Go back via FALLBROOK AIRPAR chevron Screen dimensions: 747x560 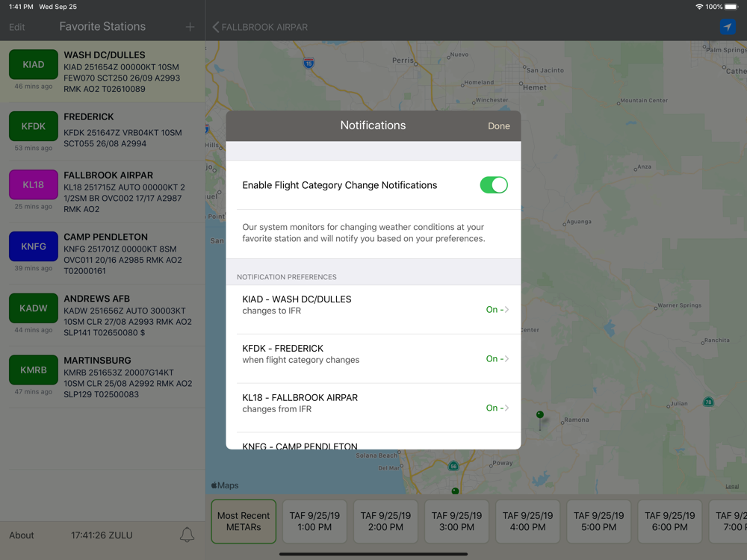pos(260,27)
